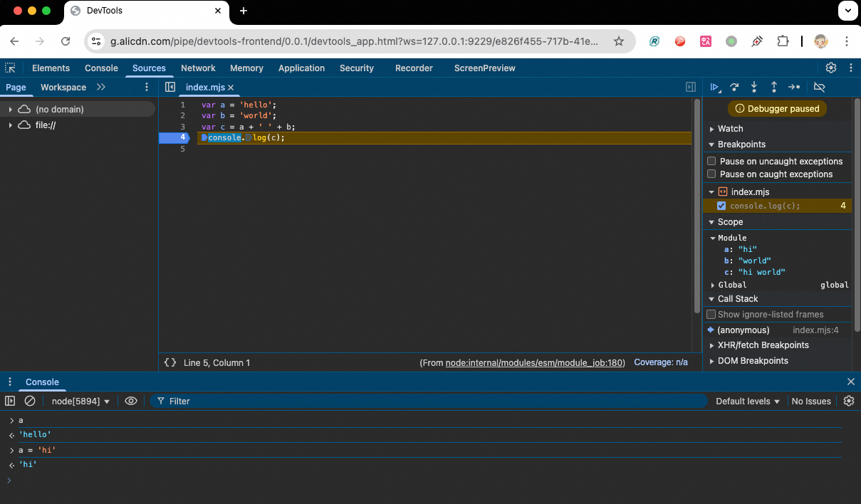Resume script execution button
The image size is (861, 504).
click(714, 87)
